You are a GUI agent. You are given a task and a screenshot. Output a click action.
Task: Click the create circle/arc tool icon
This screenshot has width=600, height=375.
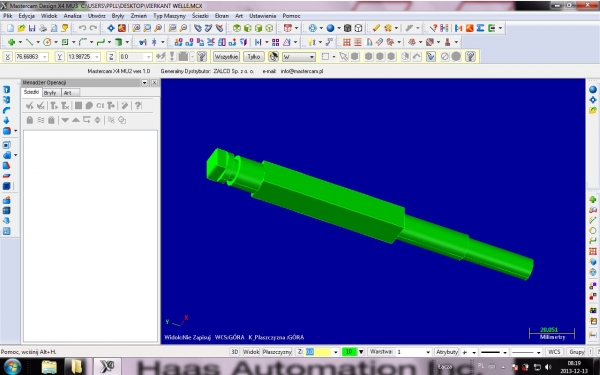pos(47,42)
